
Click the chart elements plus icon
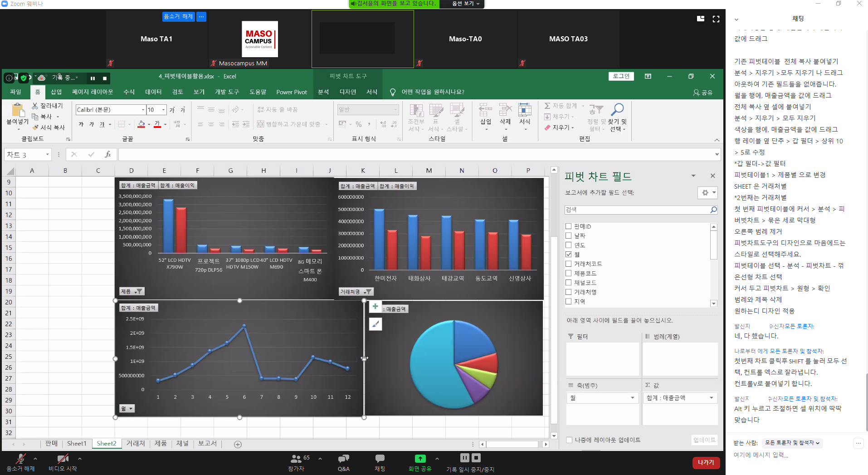tap(375, 307)
